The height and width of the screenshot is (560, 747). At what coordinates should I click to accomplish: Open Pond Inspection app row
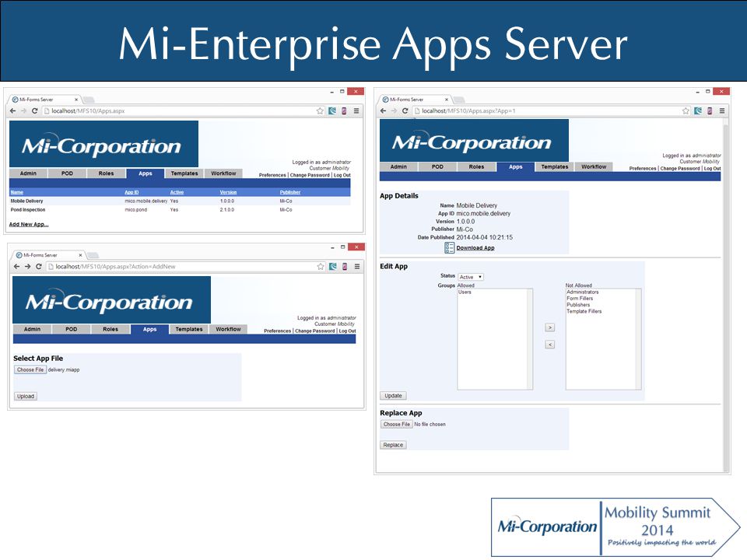(x=180, y=209)
